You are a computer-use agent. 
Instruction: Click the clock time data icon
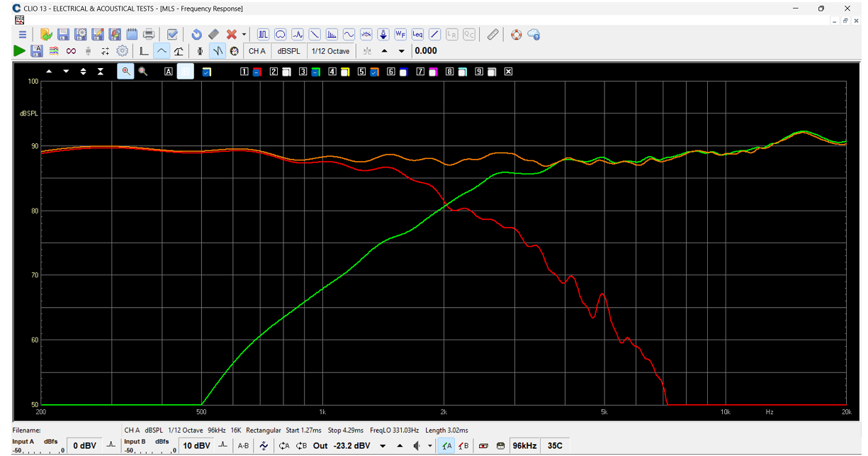[x=235, y=51]
